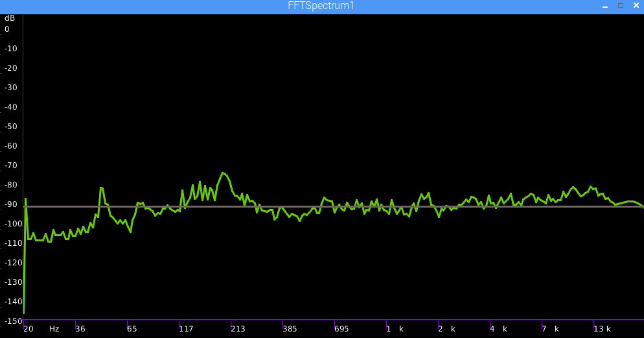Click the narrow spectrum spike left of 65 Hz
This screenshot has height=338, width=644.
101,188
